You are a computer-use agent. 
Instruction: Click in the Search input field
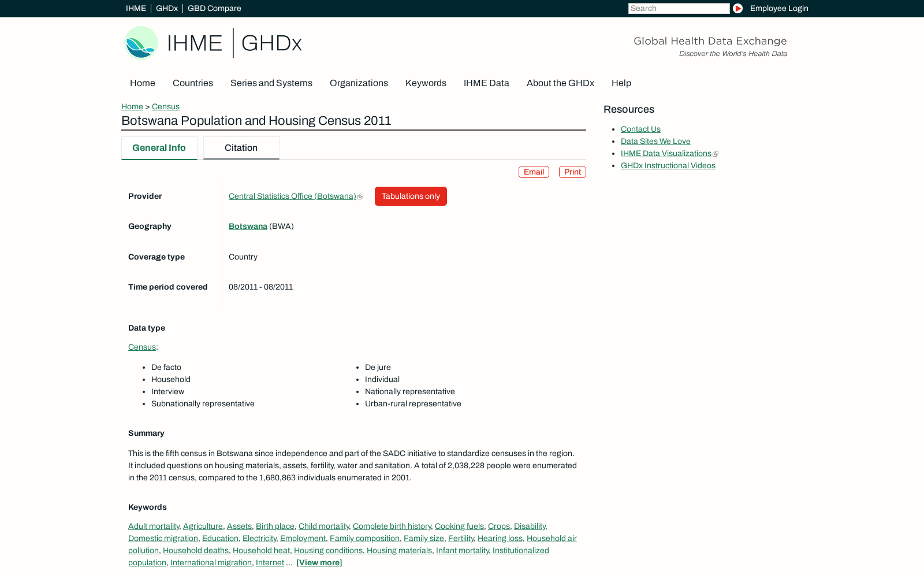click(679, 8)
